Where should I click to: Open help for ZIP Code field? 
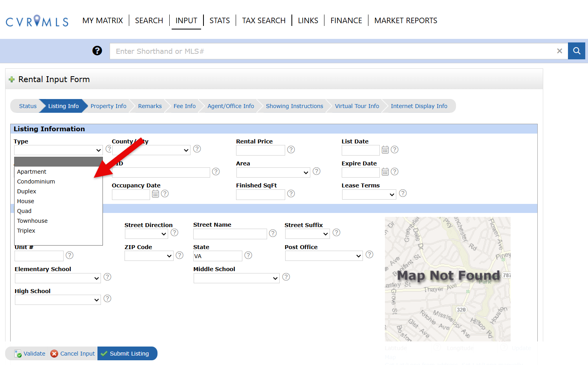[x=180, y=255]
